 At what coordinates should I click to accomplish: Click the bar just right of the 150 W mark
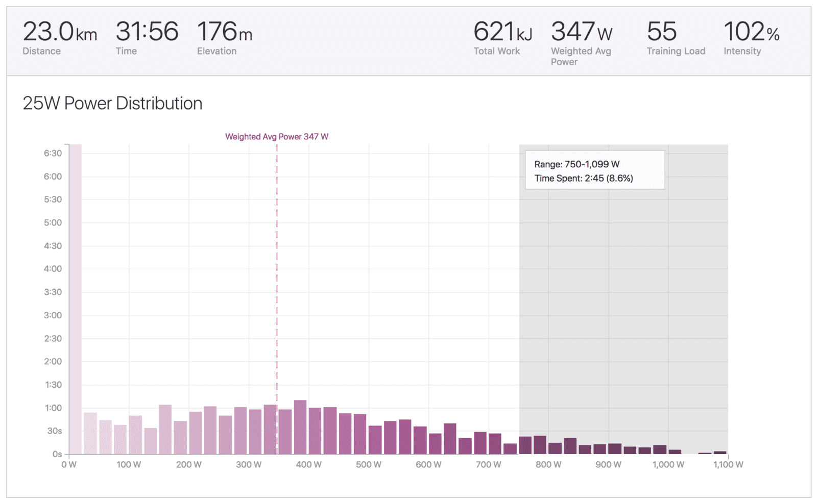[165, 430]
